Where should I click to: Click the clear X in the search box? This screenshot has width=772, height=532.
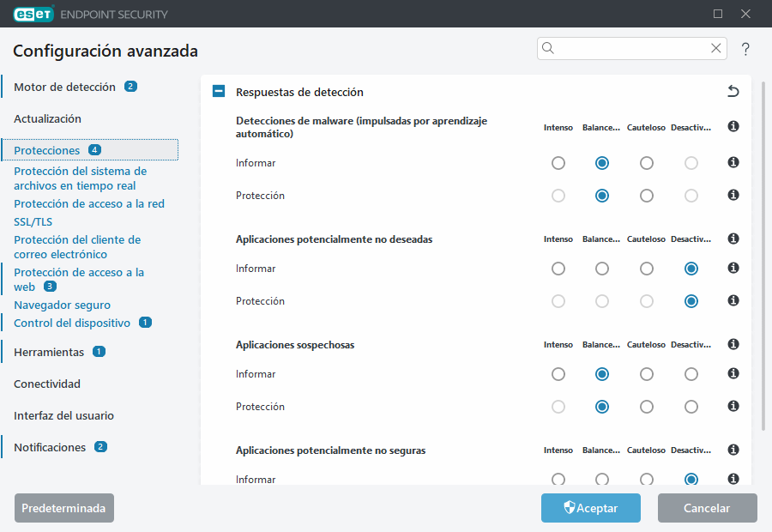pos(715,48)
